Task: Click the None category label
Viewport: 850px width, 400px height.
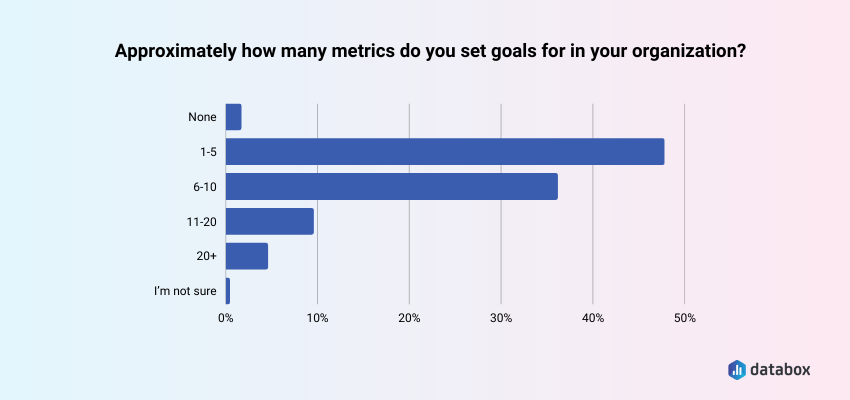Action: (203, 117)
